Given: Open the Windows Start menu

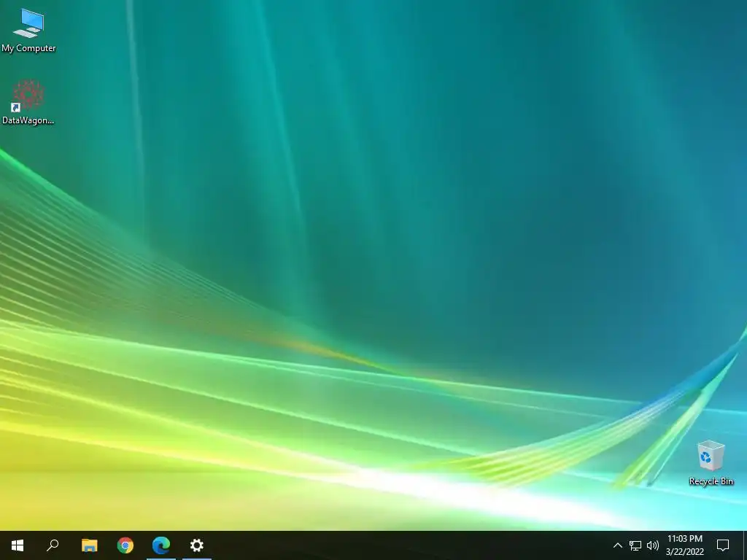Looking at the screenshot, I should pos(18,545).
